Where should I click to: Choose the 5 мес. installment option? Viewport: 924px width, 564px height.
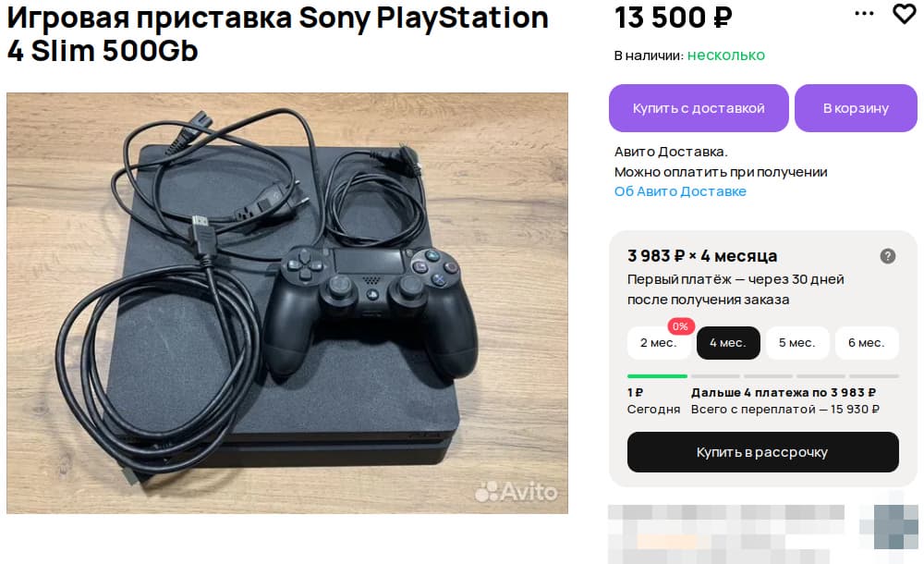click(796, 343)
